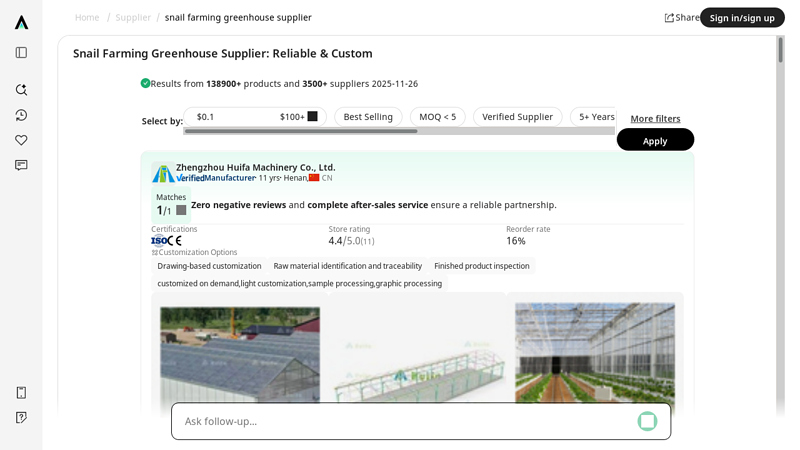Open mobile app icon in sidebar
Image resolution: width=800 pixels, height=450 pixels.
21,392
